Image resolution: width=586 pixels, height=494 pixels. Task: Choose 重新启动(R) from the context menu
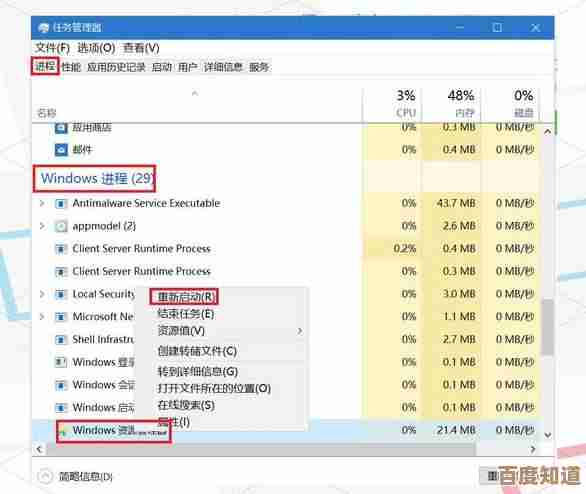click(185, 297)
